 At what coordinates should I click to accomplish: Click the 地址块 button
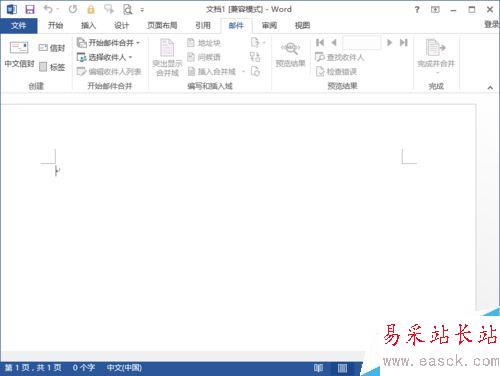click(204, 43)
